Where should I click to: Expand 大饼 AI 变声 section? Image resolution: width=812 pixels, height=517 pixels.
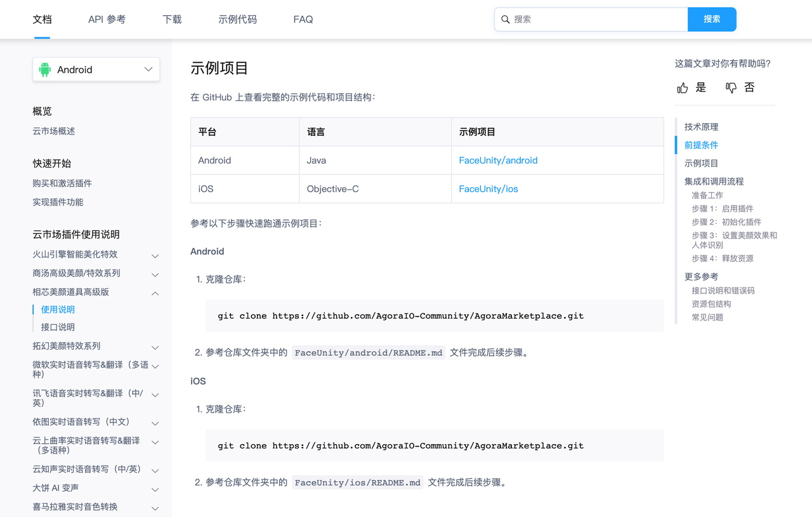pos(155,490)
